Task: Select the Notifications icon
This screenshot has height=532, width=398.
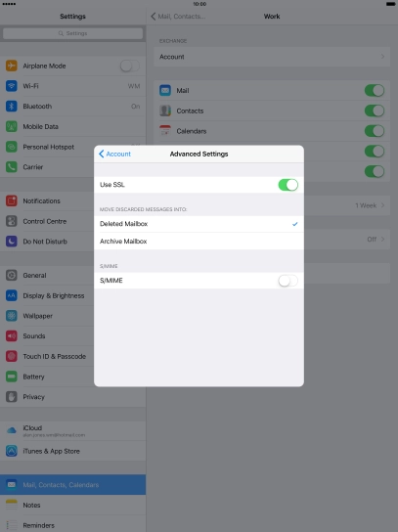Action: point(11,200)
